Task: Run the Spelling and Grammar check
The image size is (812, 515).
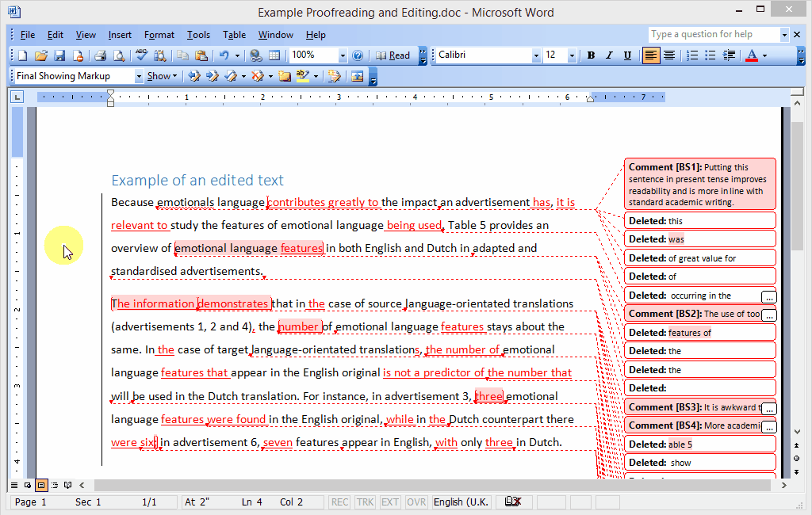Action: pos(141,55)
